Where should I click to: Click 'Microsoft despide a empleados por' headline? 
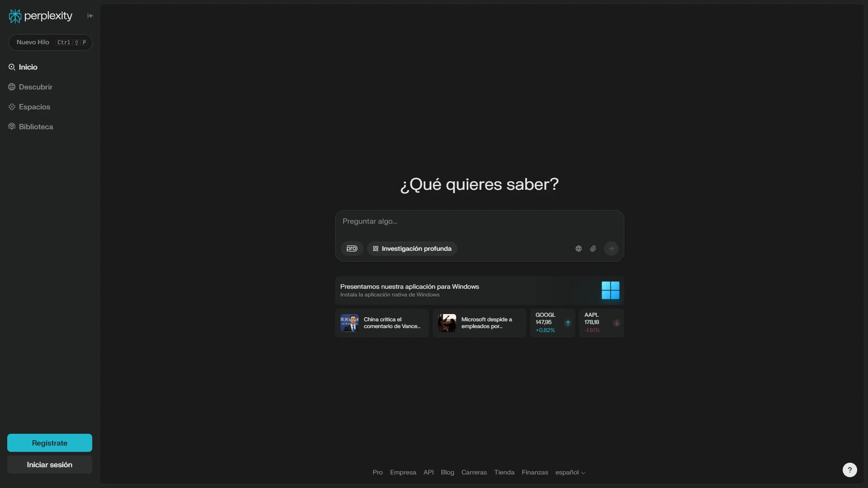(x=487, y=323)
